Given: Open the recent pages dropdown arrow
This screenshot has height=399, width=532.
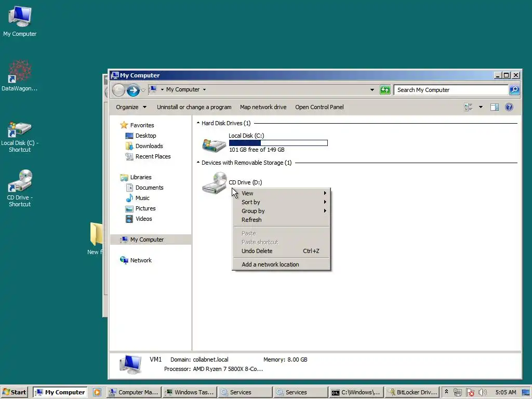Looking at the screenshot, I should (x=143, y=90).
